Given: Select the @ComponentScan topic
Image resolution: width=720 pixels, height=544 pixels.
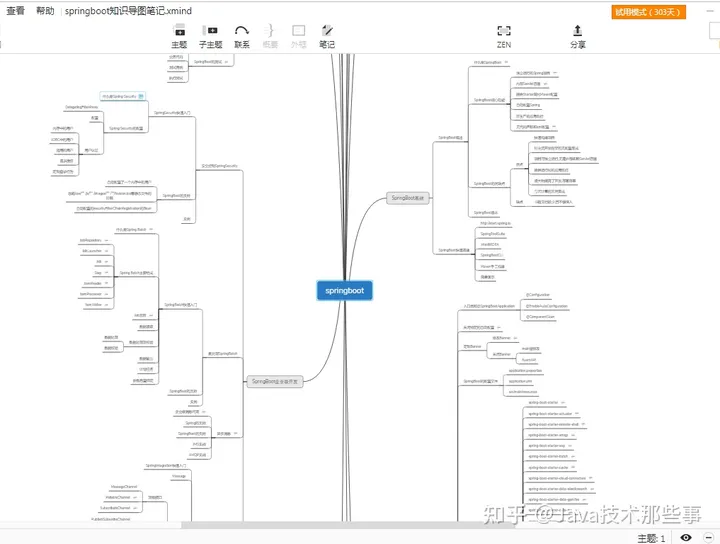Looking at the screenshot, I should [540, 317].
